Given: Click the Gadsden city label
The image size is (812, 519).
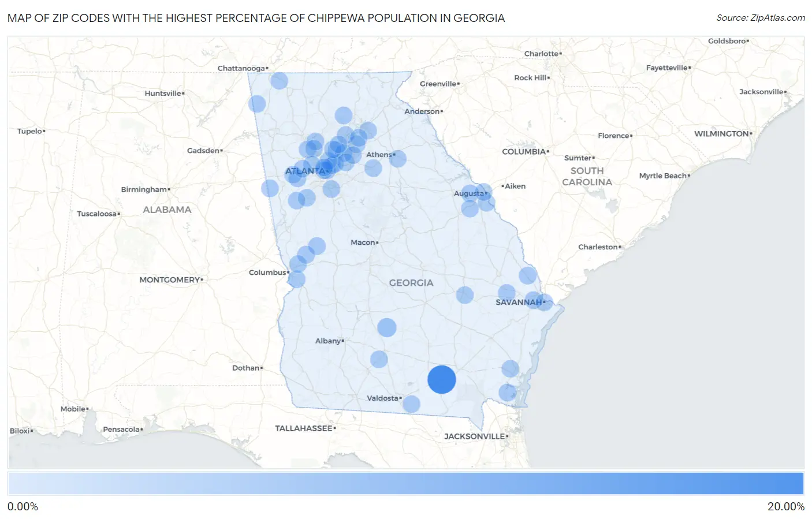Looking at the screenshot, I should (x=203, y=151).
